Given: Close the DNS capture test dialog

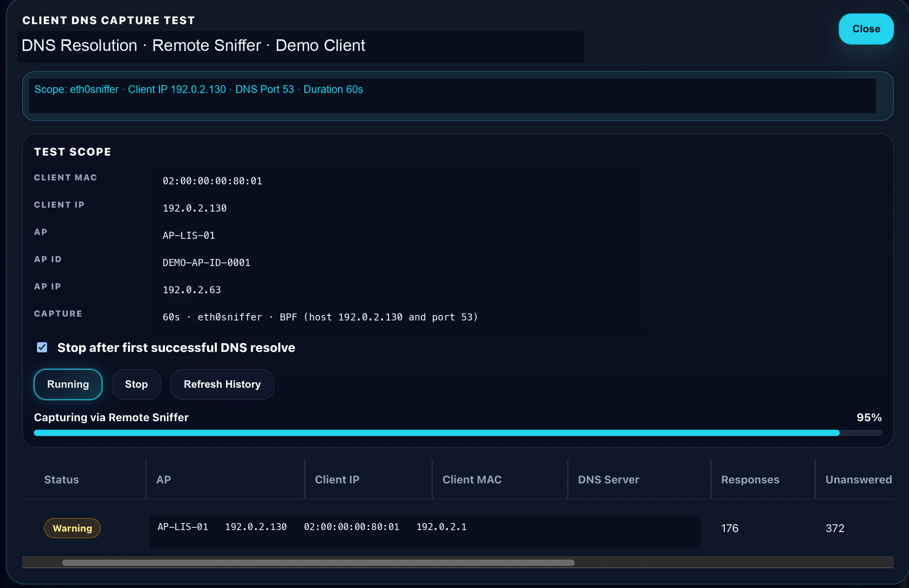Looking at the screenshot, I should coord(866,29).
